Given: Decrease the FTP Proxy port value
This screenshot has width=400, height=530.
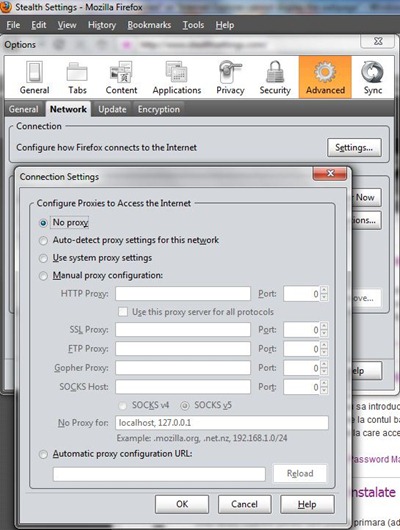Looking at the screenshot, I should 324,353.
